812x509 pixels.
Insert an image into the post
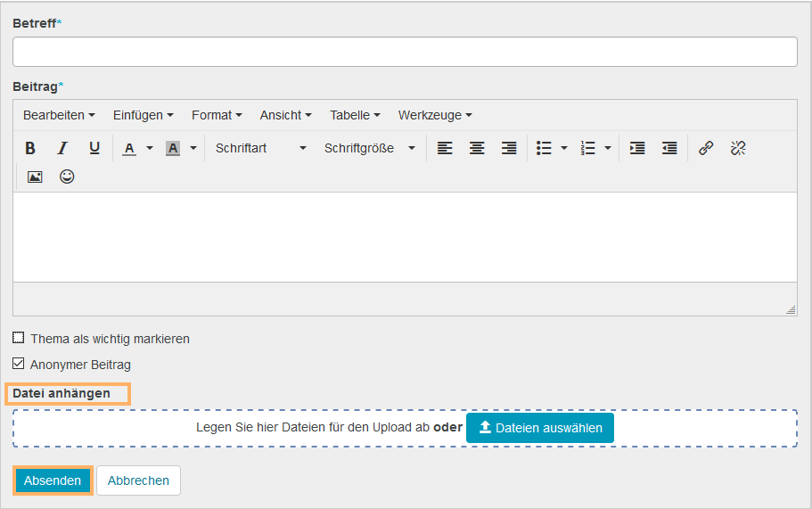35,177
